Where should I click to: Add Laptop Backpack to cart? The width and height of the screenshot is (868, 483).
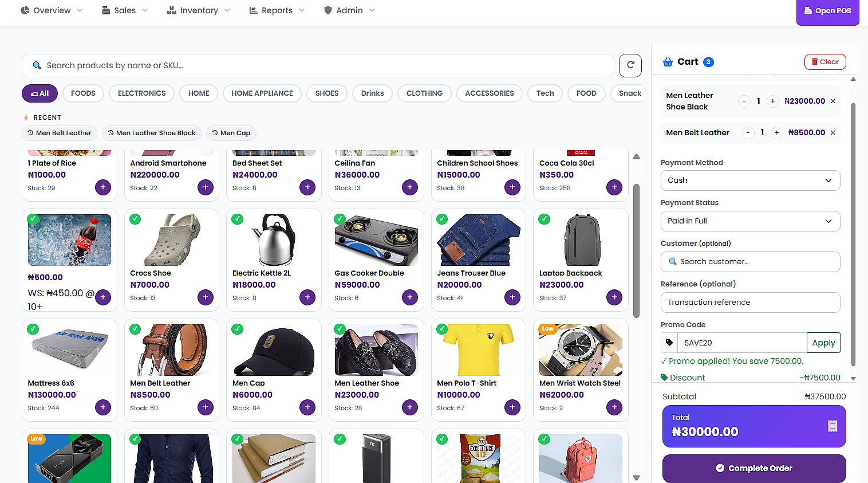click(614, 297)
